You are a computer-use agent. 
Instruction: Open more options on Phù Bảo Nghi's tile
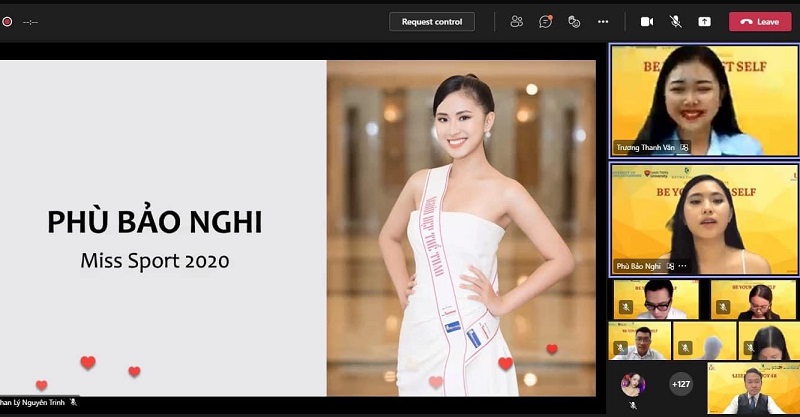pos(683,266)
